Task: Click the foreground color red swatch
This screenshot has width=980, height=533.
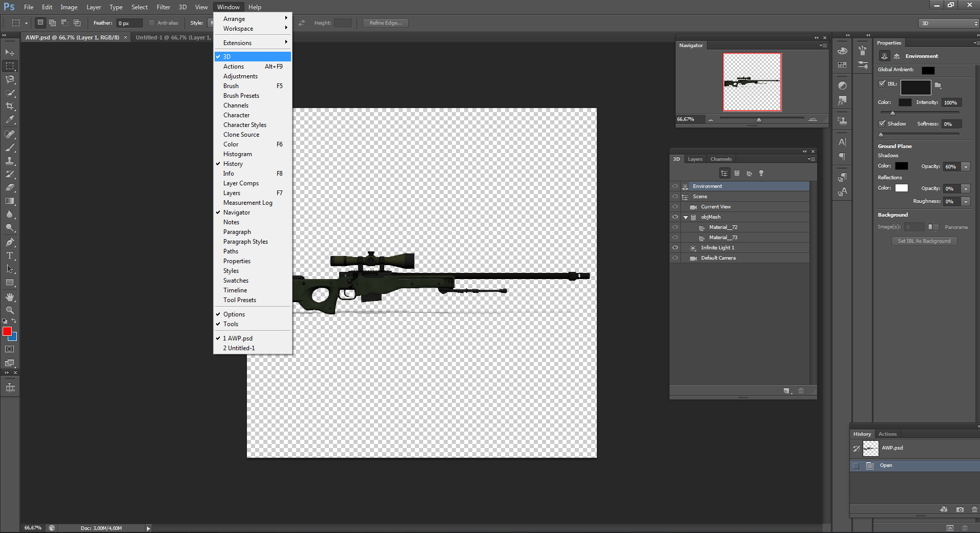Action: [7, 331]
